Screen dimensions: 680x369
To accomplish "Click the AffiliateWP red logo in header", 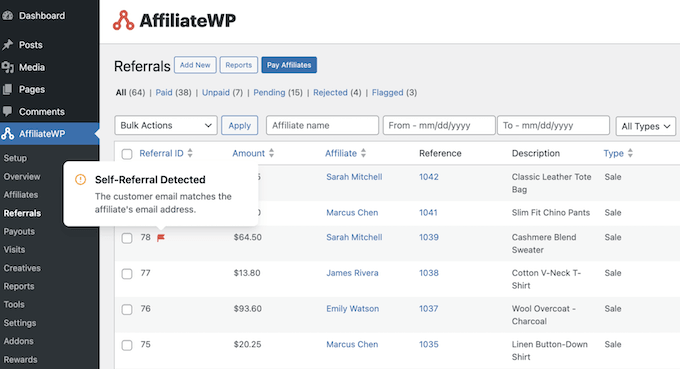I will [124, 20].
